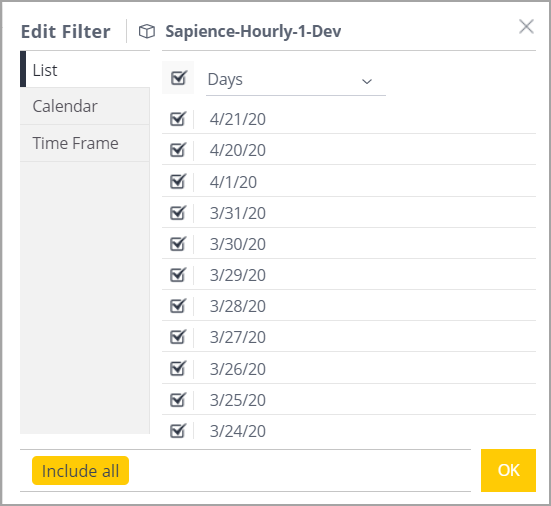Viewport: 551px width, 506px height.
Task: Uncheck the 4/20/20 date checkbox
Action: click(x=178, y=150)
